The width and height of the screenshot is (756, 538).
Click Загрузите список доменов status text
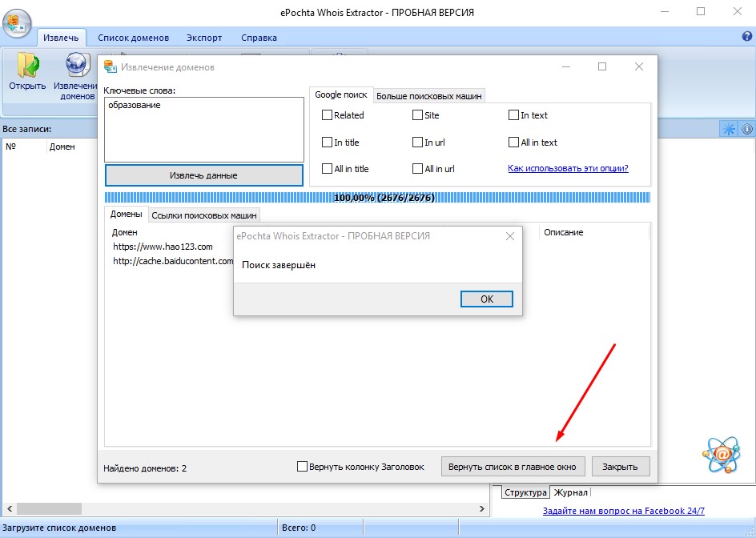[59, 528]
